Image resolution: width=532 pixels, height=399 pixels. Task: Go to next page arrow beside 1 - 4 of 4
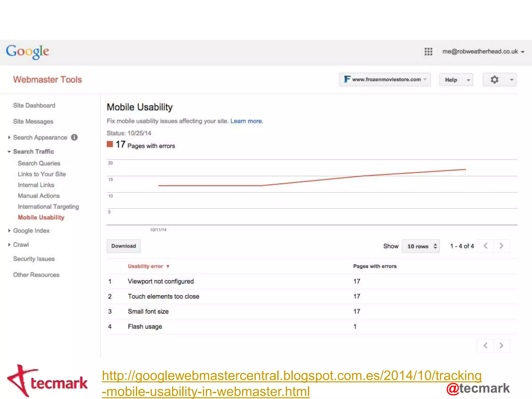pyautogui.click(x=501, y=246)
